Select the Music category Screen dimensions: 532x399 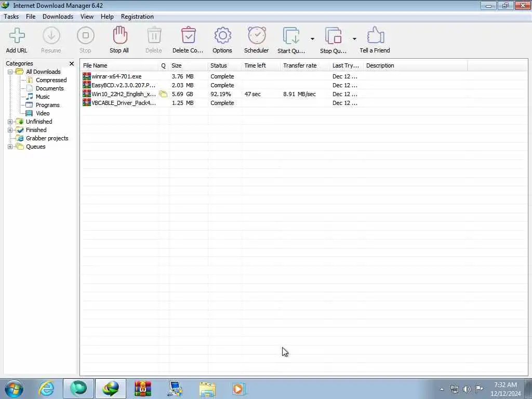tap(43, 97)
